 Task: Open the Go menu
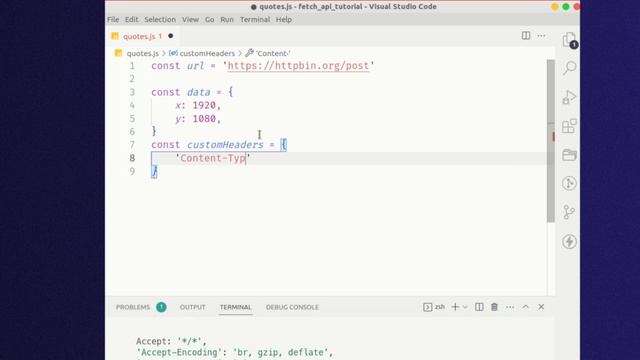[209, 20]
